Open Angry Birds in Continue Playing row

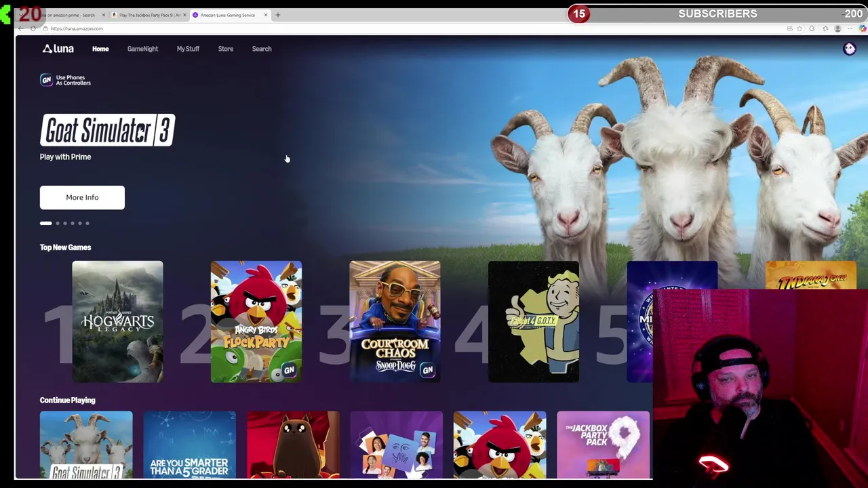point(500,445)
